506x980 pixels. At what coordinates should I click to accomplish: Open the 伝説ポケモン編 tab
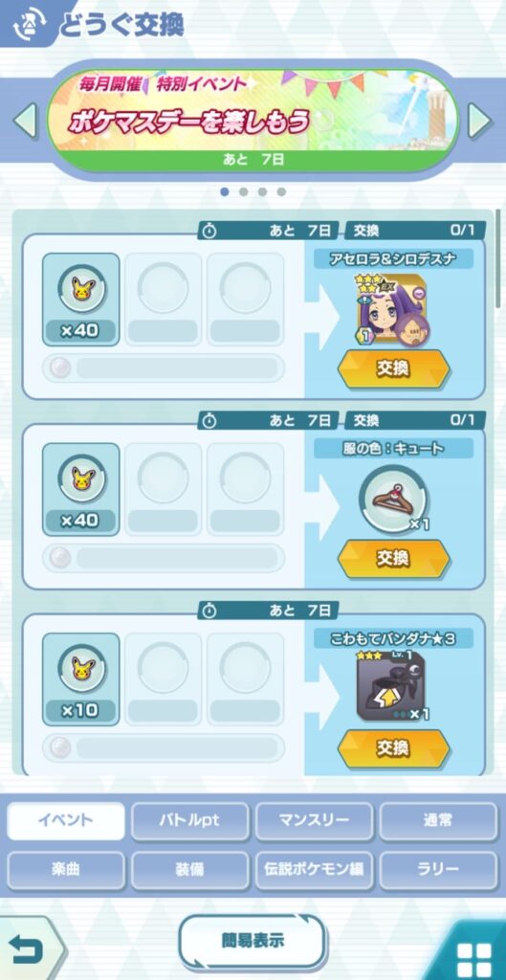tap(315, 869)
